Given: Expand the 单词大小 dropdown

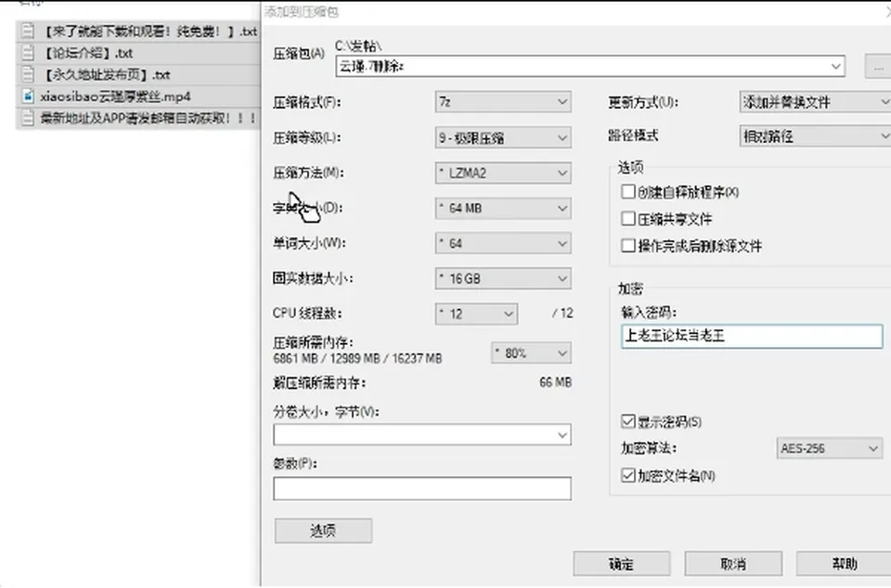Looking at the screenshot, I should point(503,243).
